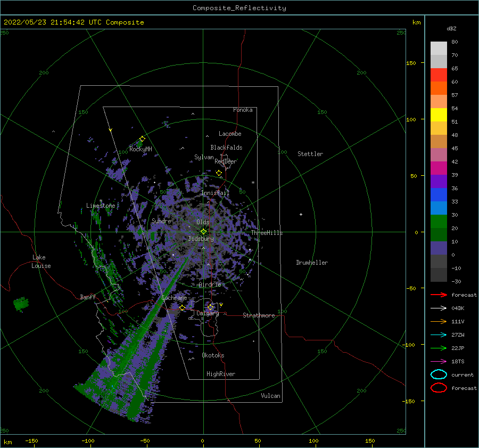Click the dBZ legend heading

click(451, 28)
